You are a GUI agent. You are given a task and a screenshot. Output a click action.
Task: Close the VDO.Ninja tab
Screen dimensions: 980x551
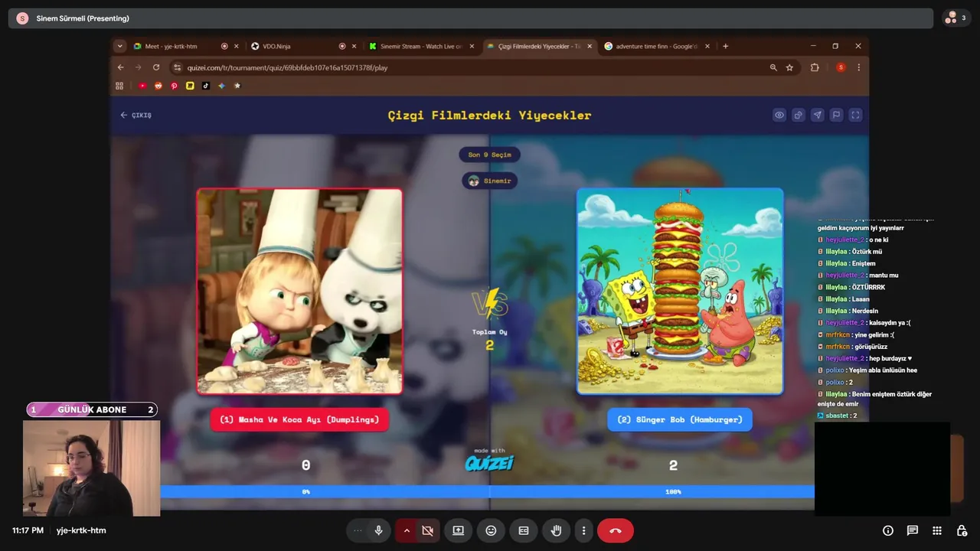point(354,46)
